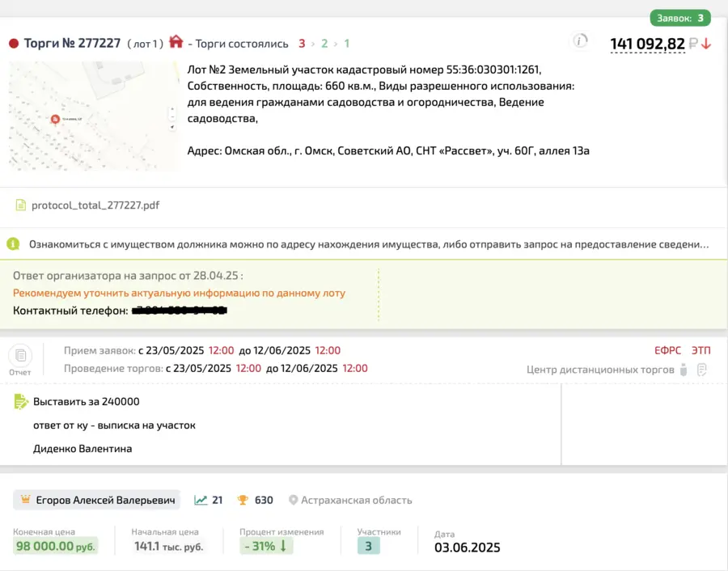Click the Диденко Валентина note line
Image resolution: width=728 pixels, height=571 pixels.
(x=83, y=448)
